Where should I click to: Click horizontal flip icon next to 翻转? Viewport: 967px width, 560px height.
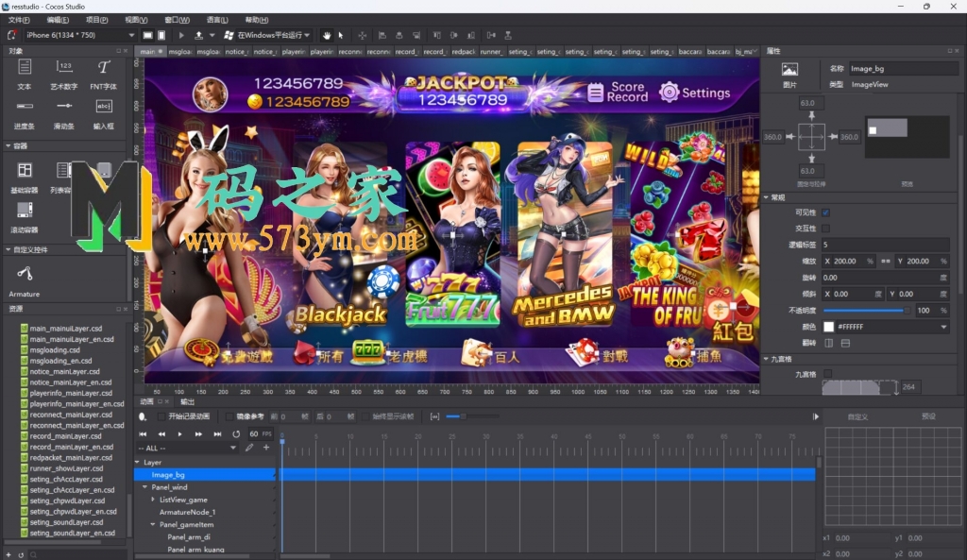click(x=829, y=343)
